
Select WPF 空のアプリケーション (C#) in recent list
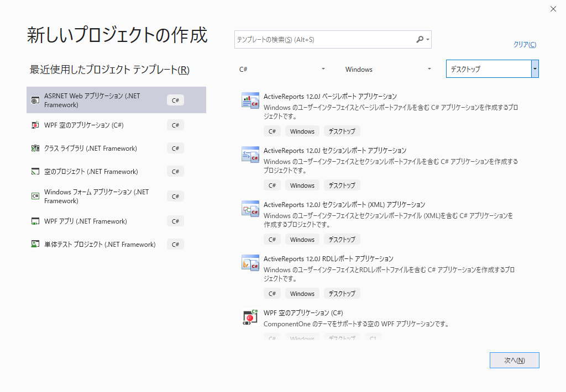116,125
